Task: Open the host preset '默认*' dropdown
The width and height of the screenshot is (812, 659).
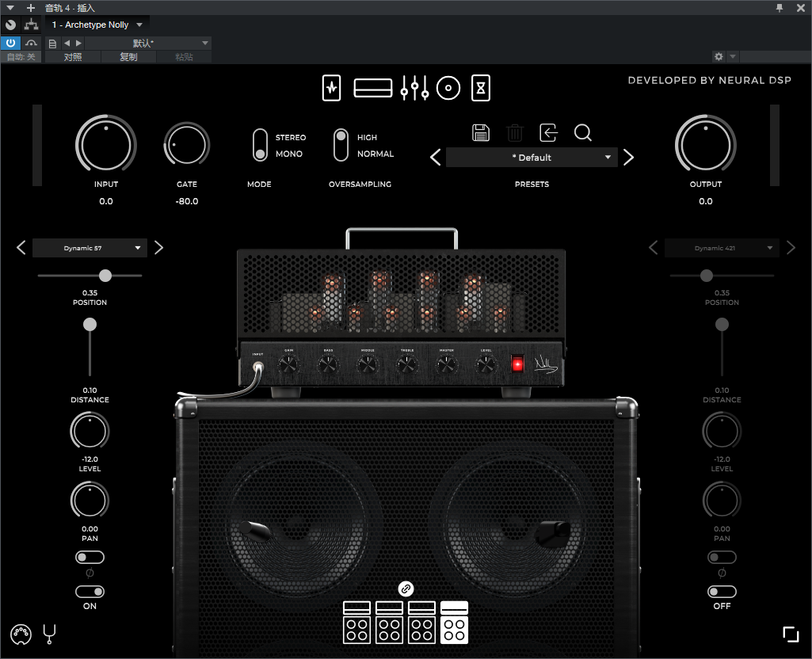Action: coord(149,44)
